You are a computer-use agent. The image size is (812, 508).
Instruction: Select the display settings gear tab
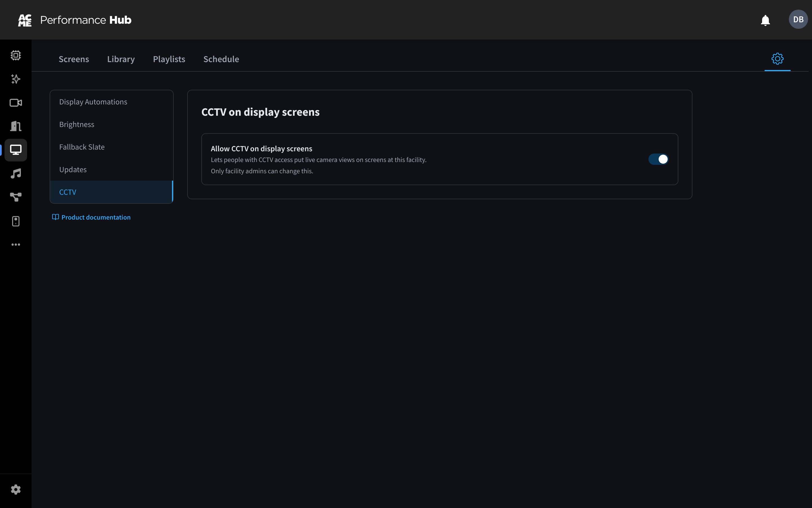coord(777,59)
